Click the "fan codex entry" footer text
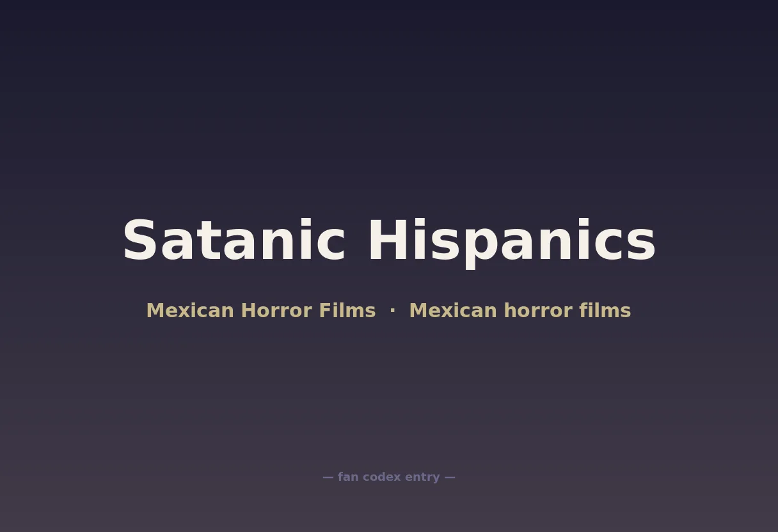Viewport: 778px width, 532px height. (389, 477)
